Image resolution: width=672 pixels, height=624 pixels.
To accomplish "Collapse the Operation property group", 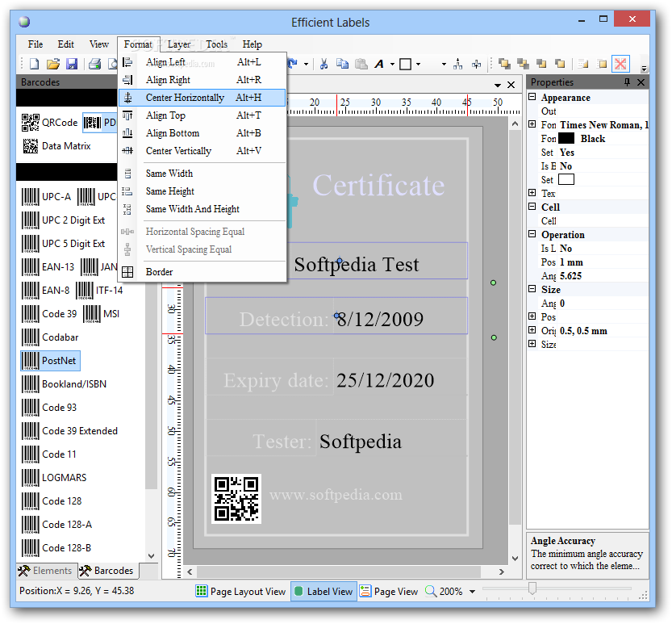I will (532, 234).
